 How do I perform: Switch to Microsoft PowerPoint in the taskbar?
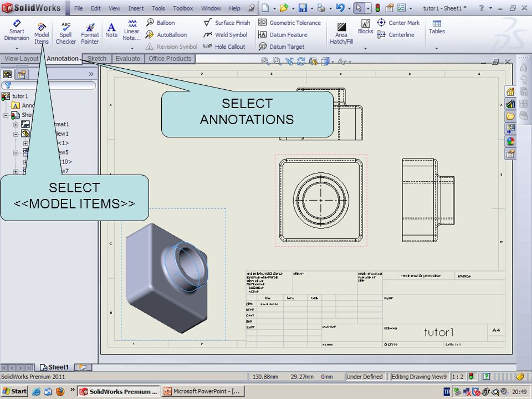tap(203, 391)
